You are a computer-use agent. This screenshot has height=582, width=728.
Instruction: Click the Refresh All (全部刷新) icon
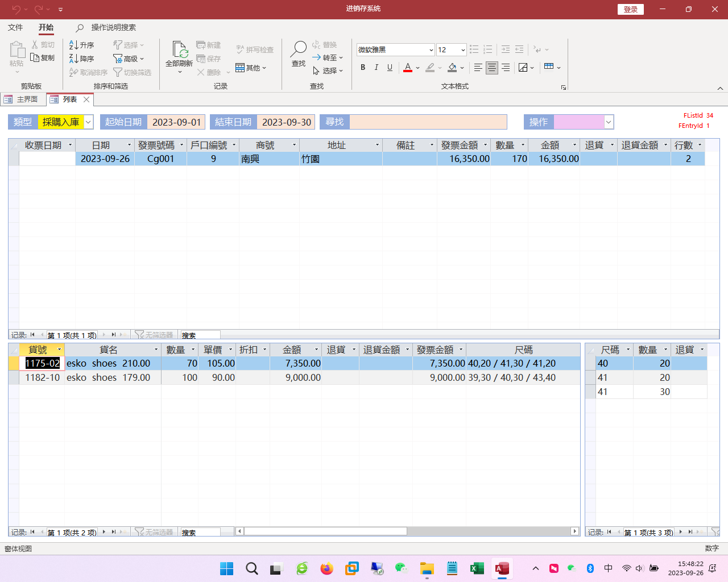[x=179, y=51]
